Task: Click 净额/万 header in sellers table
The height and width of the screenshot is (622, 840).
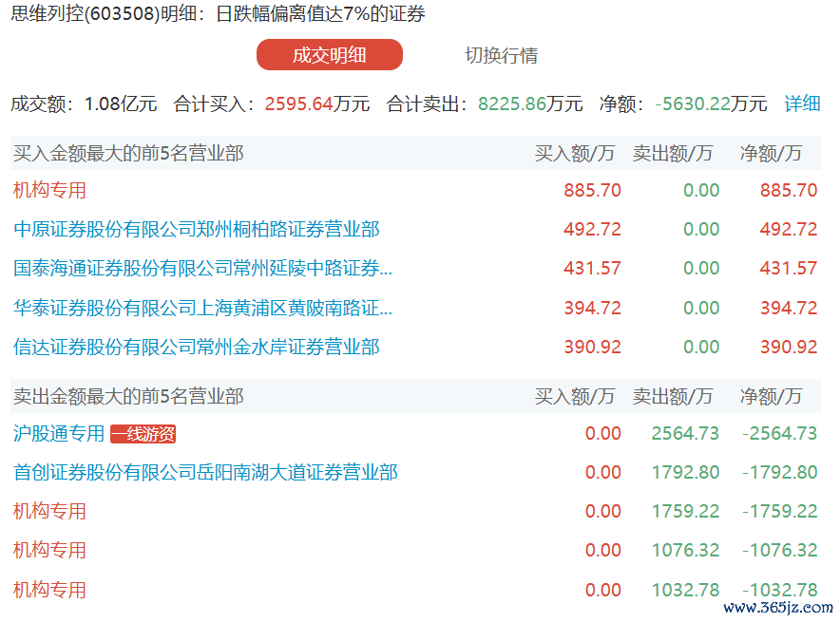Action: (x=771, y=395)
